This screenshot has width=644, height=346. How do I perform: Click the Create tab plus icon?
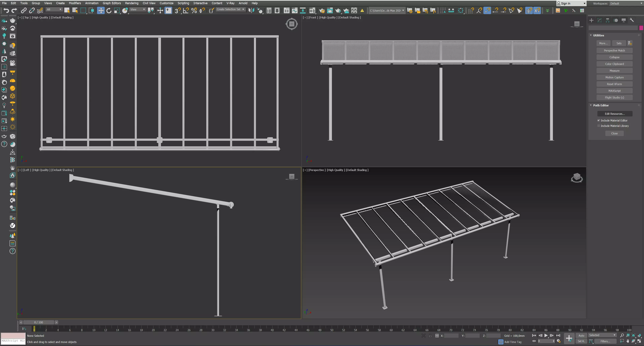click(591, 20)
